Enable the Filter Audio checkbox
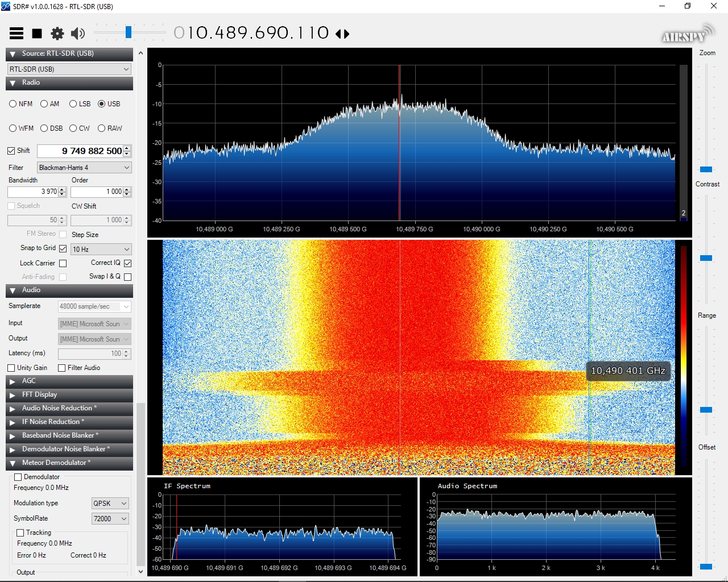 62,368
